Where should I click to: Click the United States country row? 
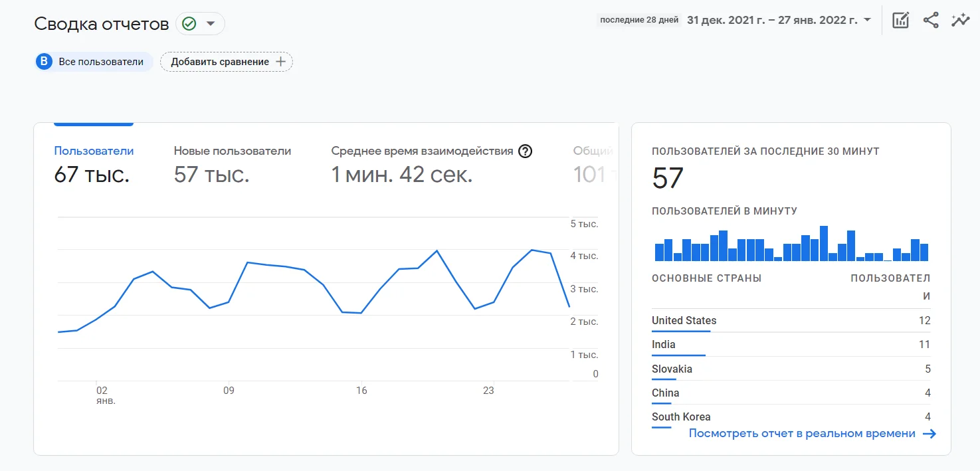coord(791,321)
